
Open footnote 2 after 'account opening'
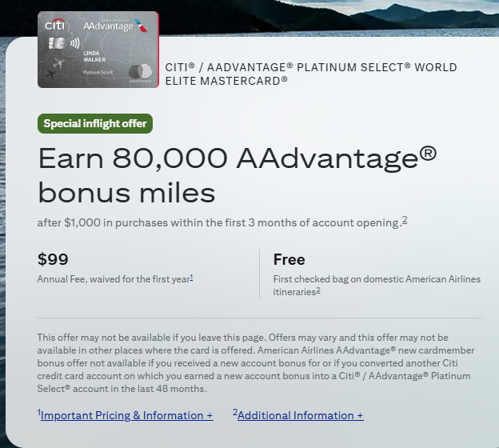[405, 220]
